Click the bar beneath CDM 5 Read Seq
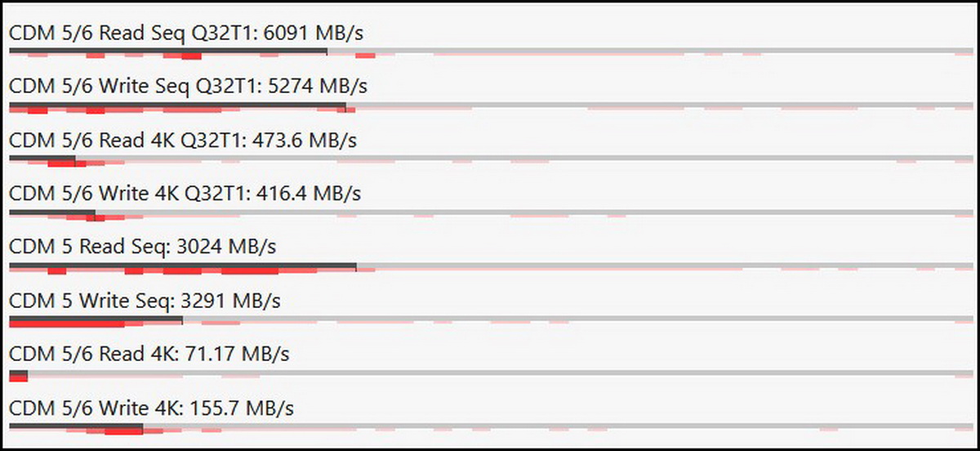 [x=182, y=266]
